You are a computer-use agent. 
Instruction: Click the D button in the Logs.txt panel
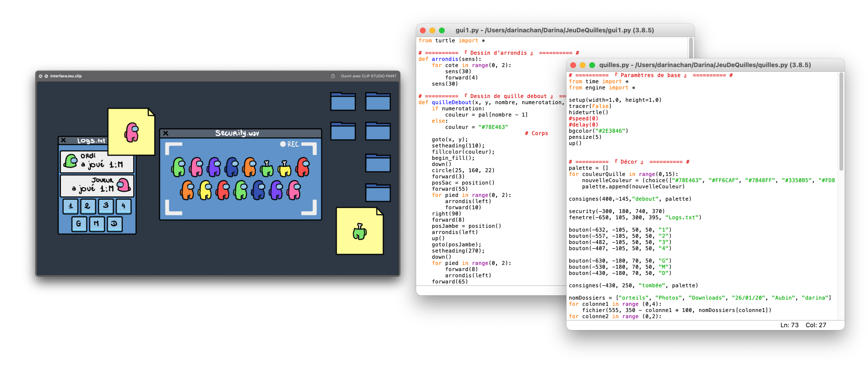(114, 224)
